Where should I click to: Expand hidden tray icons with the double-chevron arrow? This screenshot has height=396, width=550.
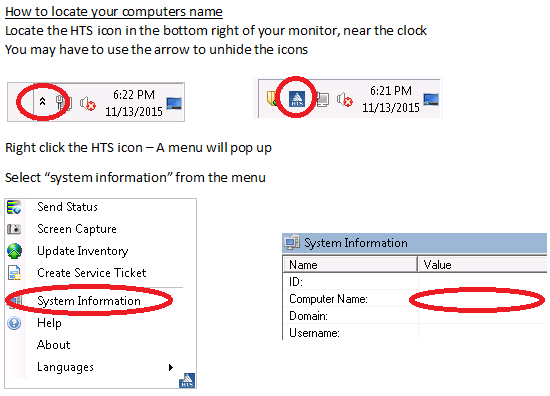coord(42,102)
